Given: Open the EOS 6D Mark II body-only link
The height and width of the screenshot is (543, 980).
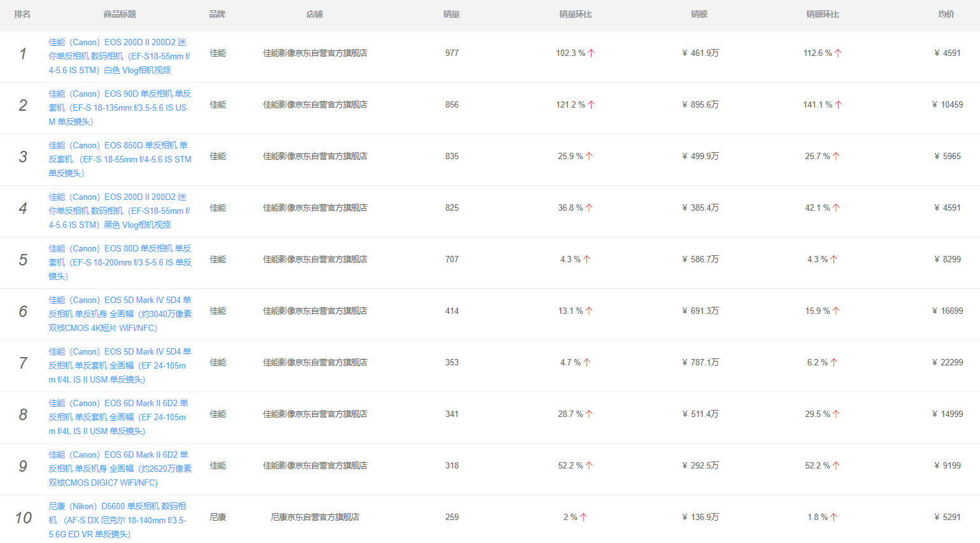Looking at the screenshot, I should [x=120, y=469].
